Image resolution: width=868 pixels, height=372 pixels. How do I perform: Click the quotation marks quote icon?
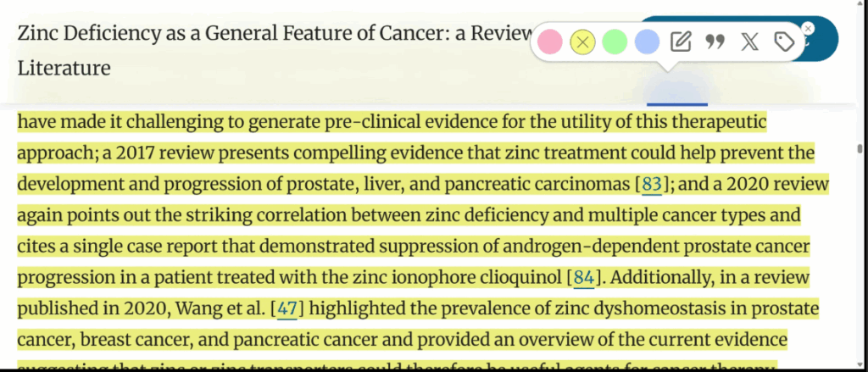[715, 42]
